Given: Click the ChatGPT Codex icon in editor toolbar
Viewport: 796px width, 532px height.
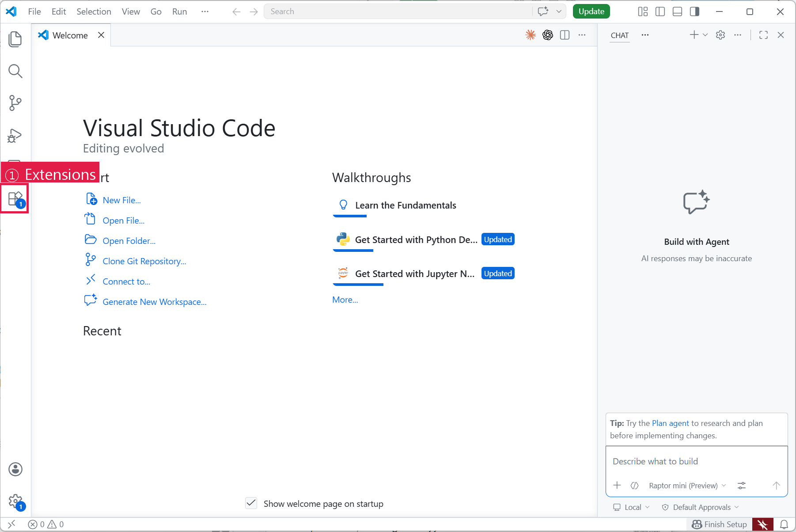Looking at the screenshot, I should [548, 35].
